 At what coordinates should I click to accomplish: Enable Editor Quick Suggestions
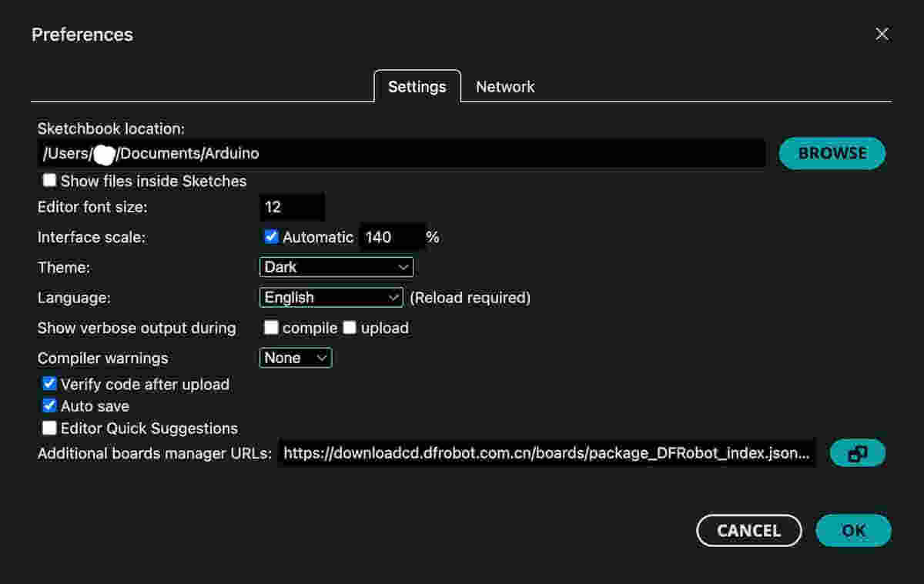pos(49,428)
